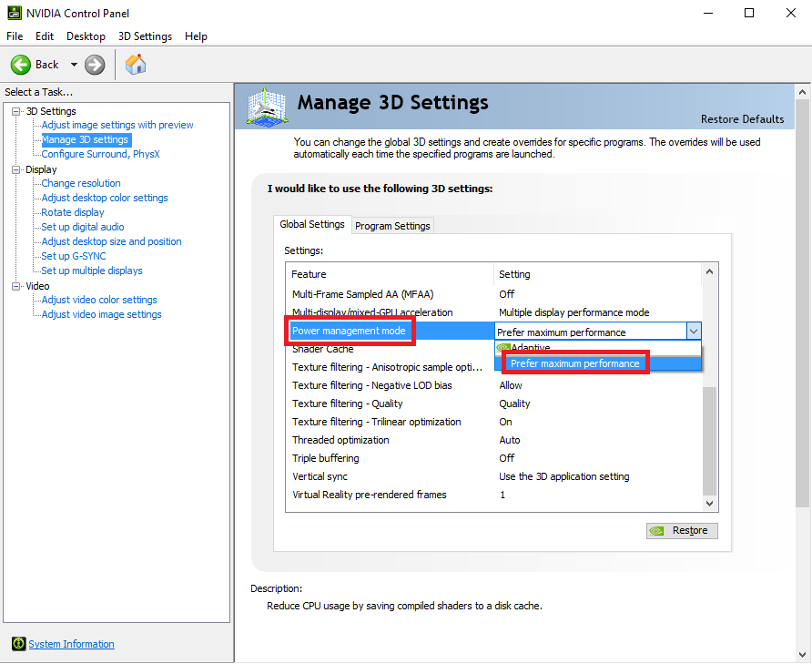The height and width of the screenshot is (664, 812).
Task: Toggle the Power management mode dropdown arrow
Action: (x=694, y=332)
